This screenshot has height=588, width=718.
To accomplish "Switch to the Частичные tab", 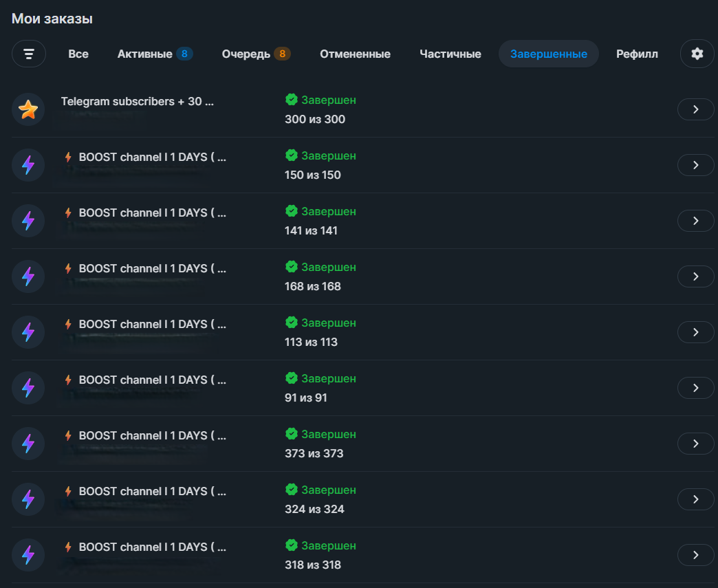I will click(x=450, y=54).
